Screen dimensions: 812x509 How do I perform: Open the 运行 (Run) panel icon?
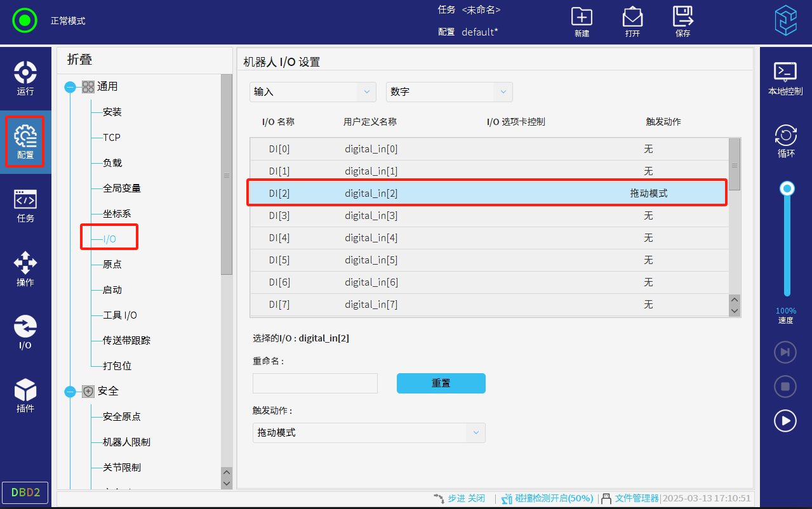pyautogui.click(x=25, y=77)
